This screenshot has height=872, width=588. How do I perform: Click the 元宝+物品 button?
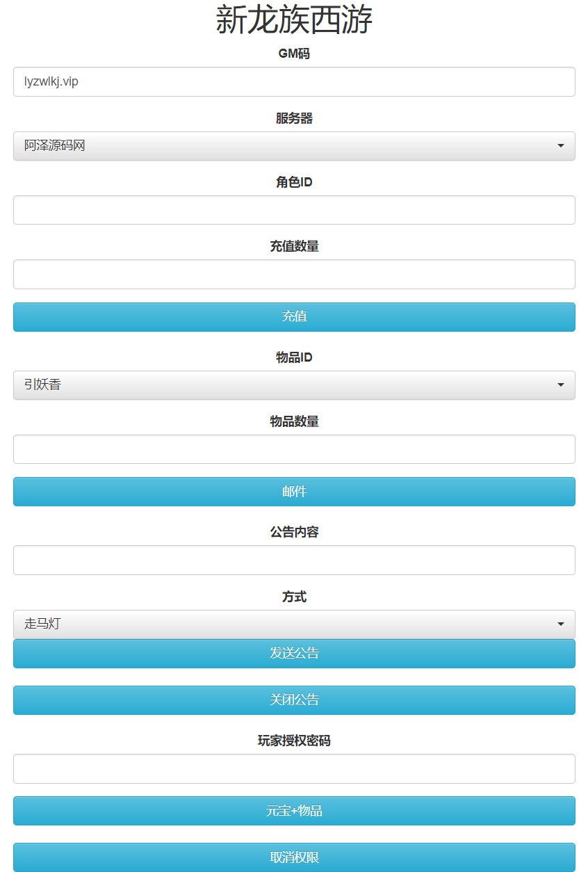click(294, 811)
